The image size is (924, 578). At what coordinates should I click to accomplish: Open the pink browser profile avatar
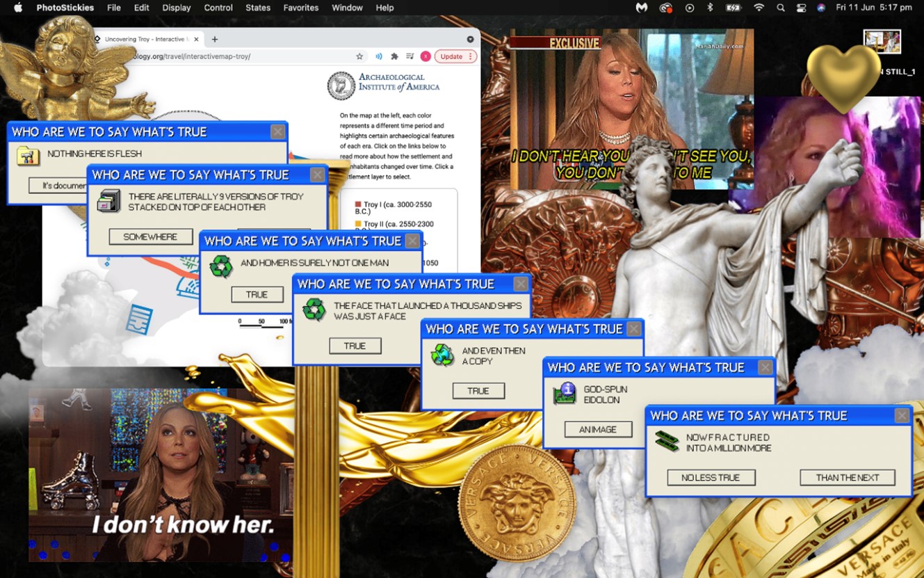coord(425,56)
